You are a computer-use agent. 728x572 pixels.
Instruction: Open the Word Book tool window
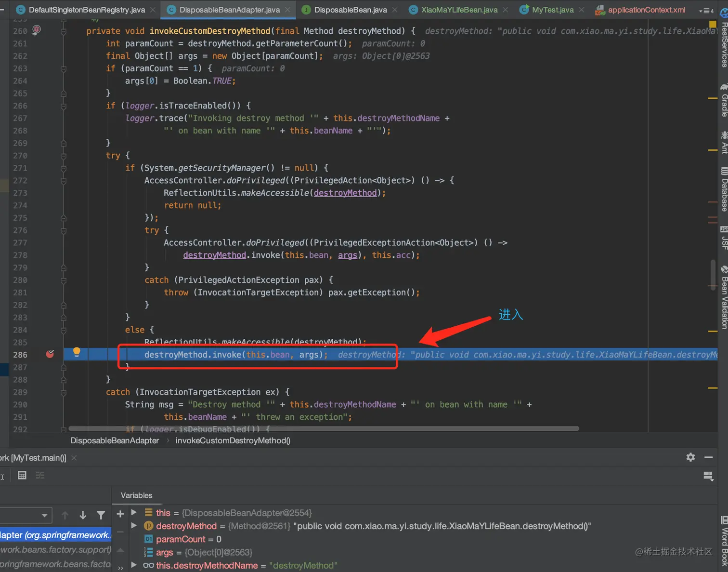[724, 541]
